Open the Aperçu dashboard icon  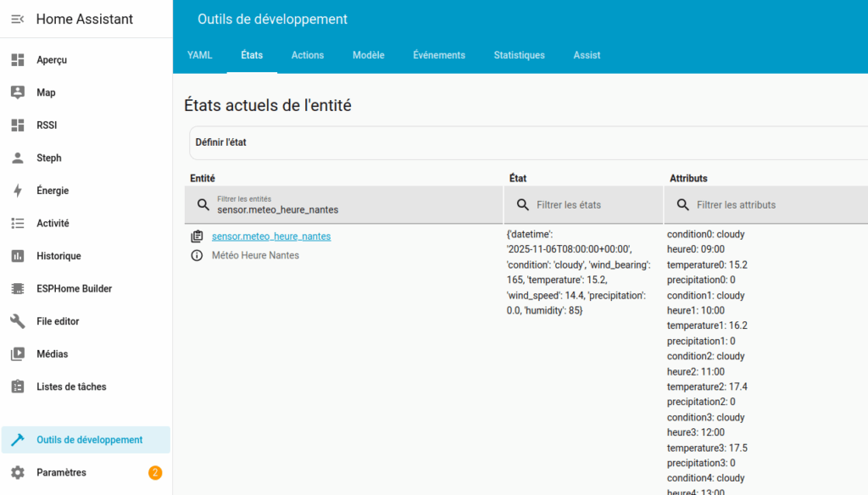[18, 60]
